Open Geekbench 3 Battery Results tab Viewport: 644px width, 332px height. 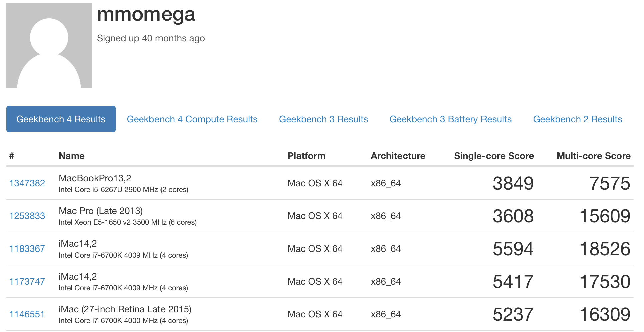pyautogui.click(x=450, y=119)
